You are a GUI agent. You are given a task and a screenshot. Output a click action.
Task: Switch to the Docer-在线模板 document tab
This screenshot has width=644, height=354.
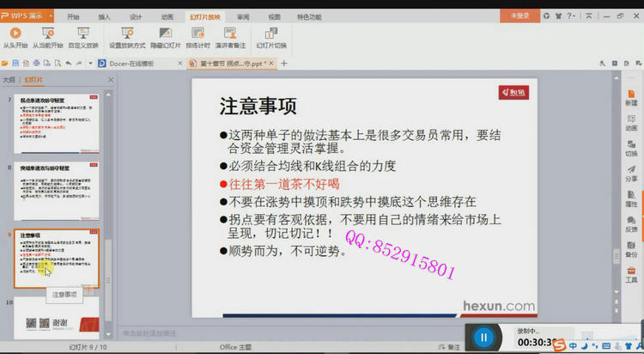131,64
